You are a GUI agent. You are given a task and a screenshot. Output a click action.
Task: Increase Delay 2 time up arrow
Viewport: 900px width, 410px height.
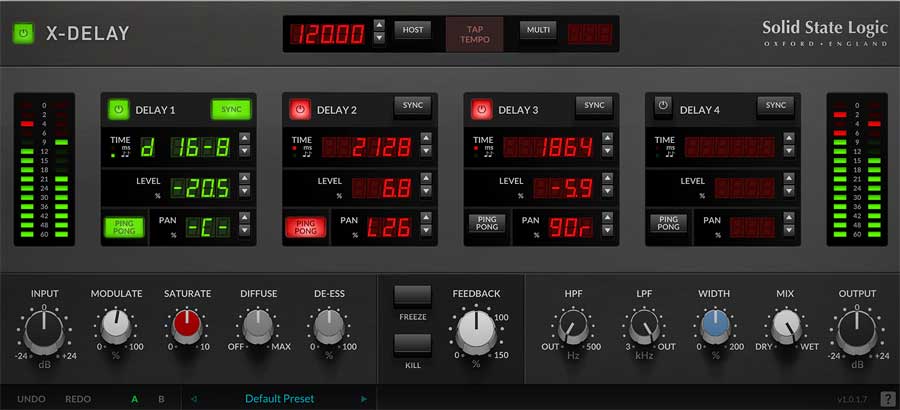(426, 138)
